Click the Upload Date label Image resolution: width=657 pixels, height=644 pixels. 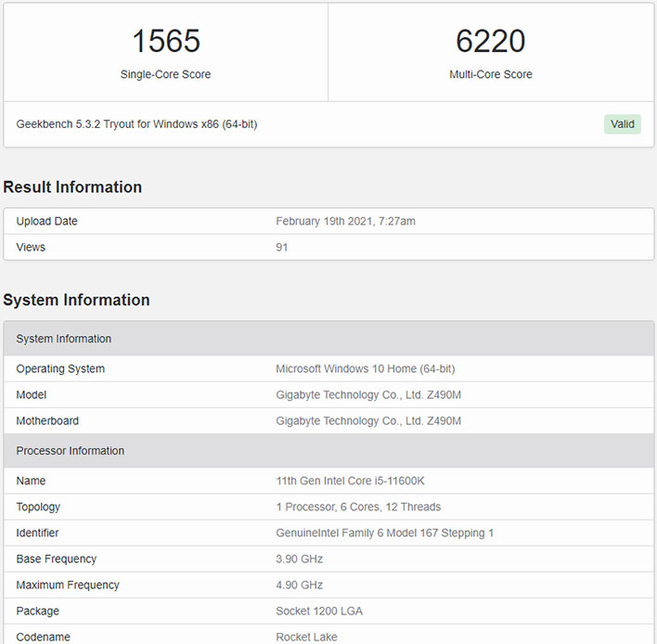pyautogui.click(x=47, y=221)
